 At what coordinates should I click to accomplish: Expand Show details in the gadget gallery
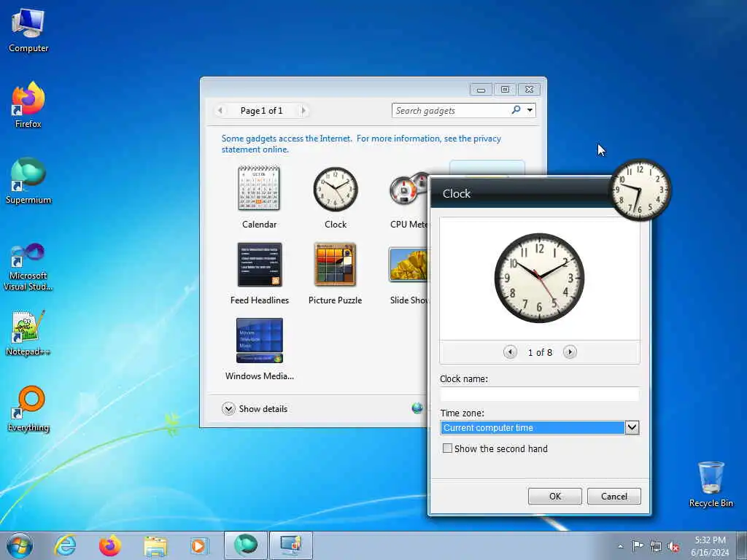[x=255, y=408]
